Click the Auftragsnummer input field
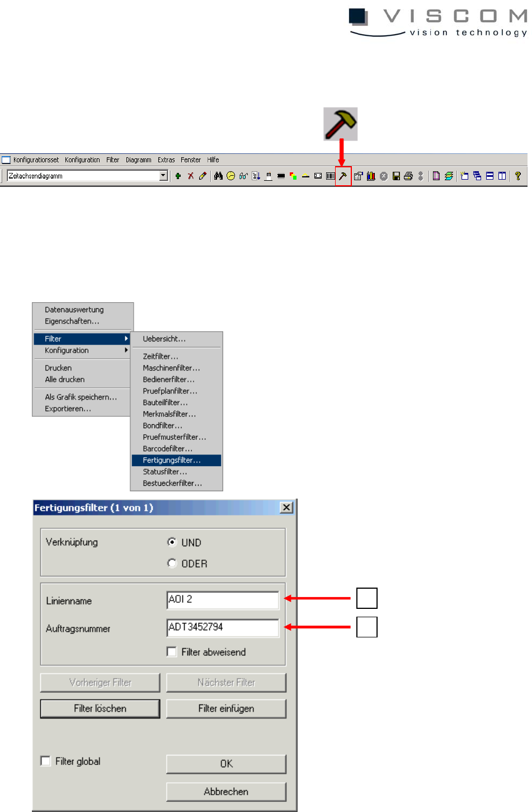Screen dimensions: 532x812 (x=223, y=627)
